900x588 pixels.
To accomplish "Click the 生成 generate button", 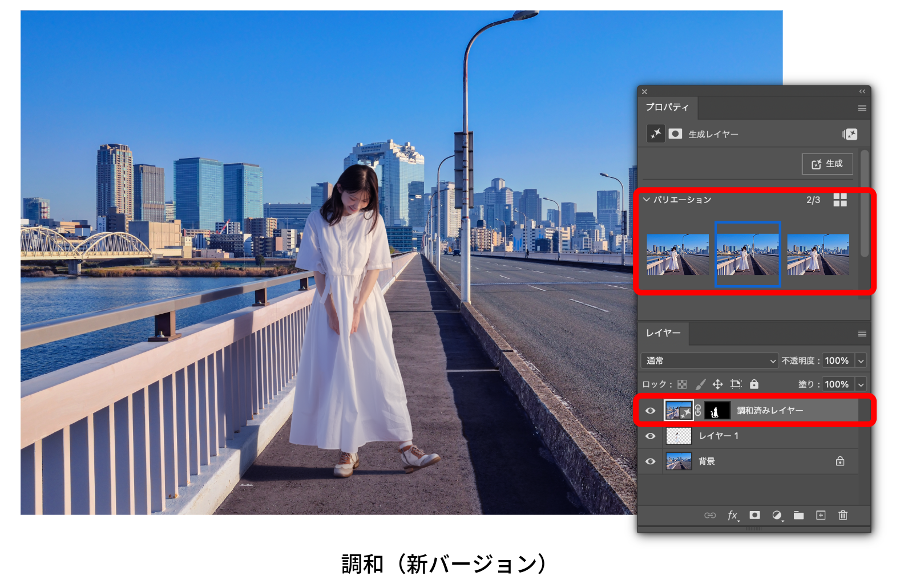I will pos(827,164).
